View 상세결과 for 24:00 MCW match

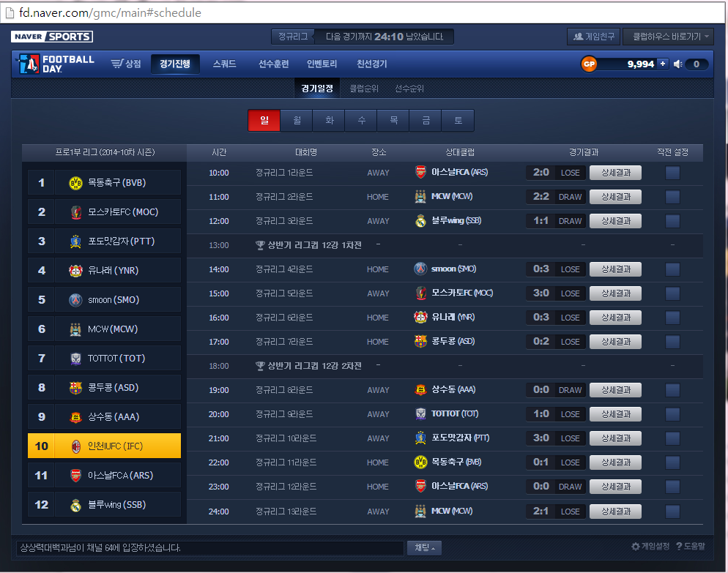point(616,512)
